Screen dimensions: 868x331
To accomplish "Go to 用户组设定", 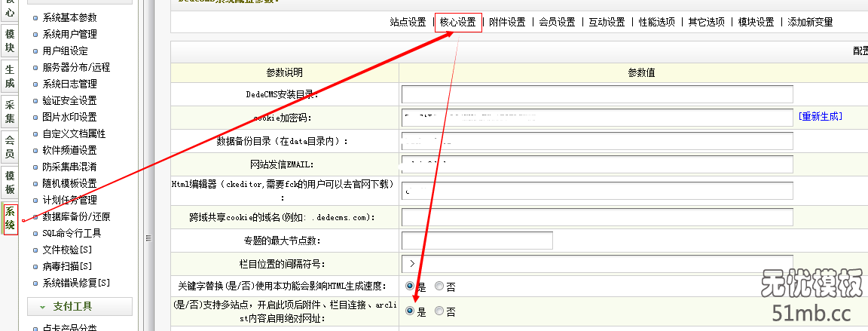I will (x=65, y=51).
